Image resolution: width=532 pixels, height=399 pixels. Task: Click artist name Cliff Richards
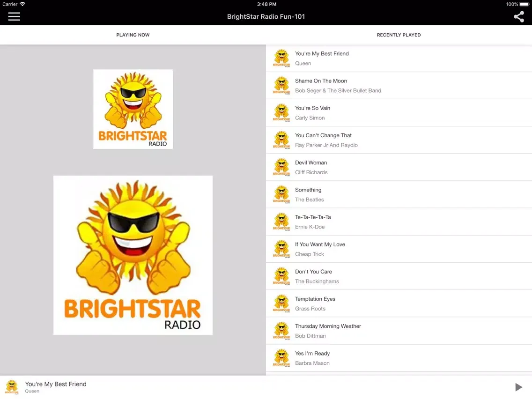point(311,172)
